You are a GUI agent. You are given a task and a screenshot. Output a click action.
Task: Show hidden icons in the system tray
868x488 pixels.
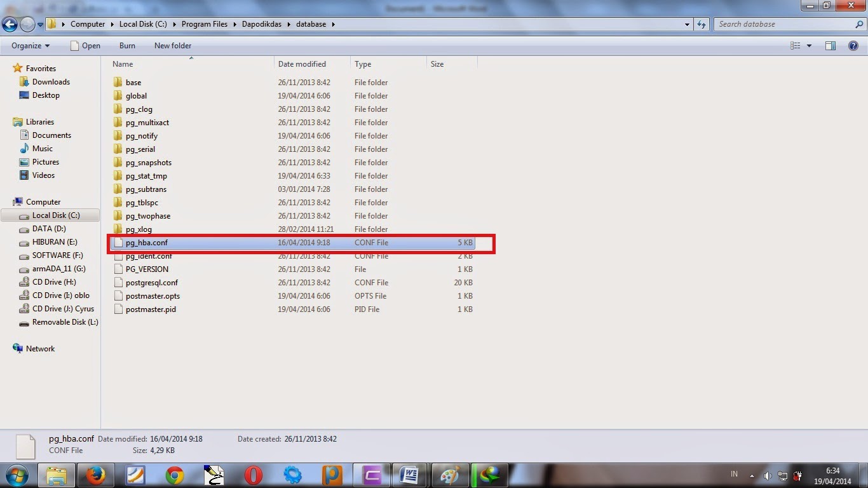pos(752,475)
